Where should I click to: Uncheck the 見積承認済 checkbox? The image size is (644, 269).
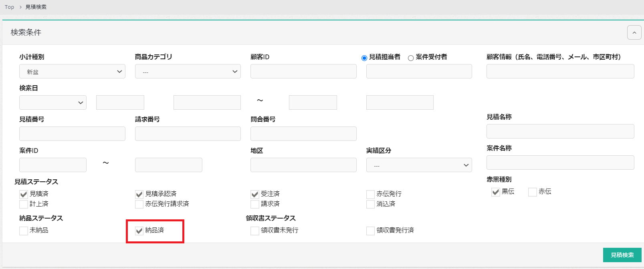coord(139,195)
